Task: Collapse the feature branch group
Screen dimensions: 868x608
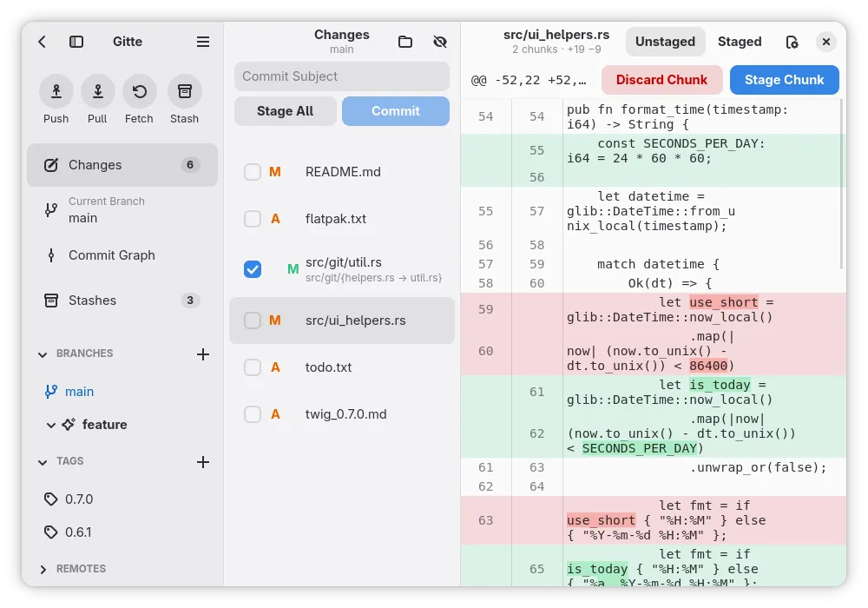Action: [51, 426]
